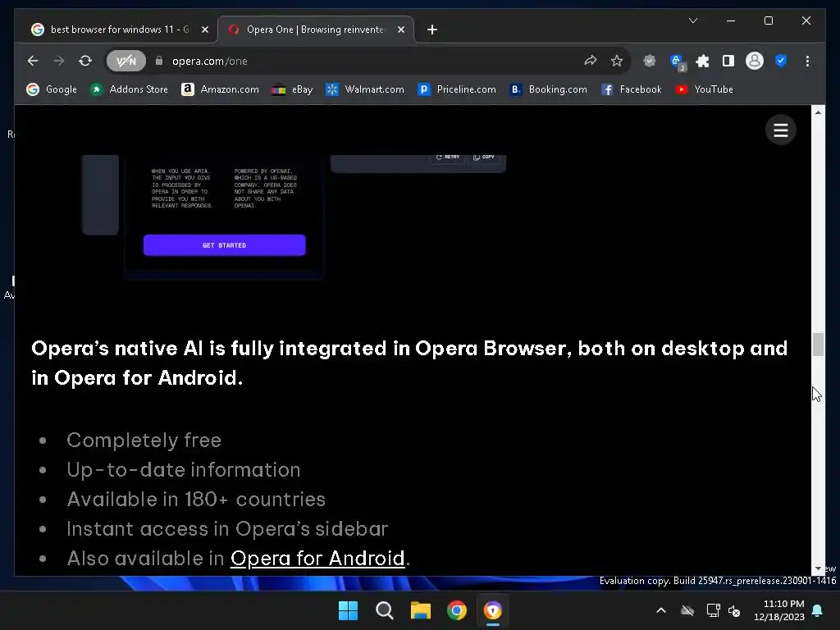Click the page scrollbar thumb
Image resolution: width=840 pixels, height=630 pixels.
coord(818,345)
